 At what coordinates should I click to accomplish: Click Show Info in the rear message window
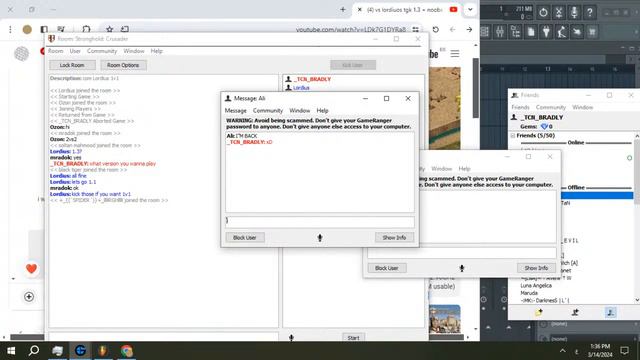pos(536,268)
